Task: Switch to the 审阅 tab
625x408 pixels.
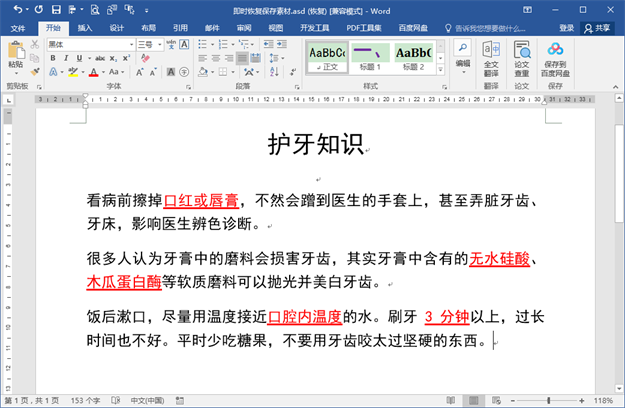Action: coord(243,28)
